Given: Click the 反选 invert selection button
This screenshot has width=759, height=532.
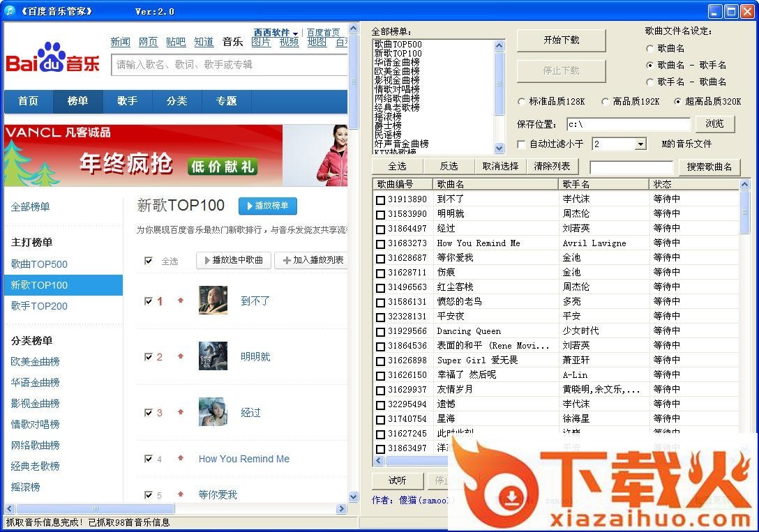Looking at the screenshot, I should click(x=449, y=167).
